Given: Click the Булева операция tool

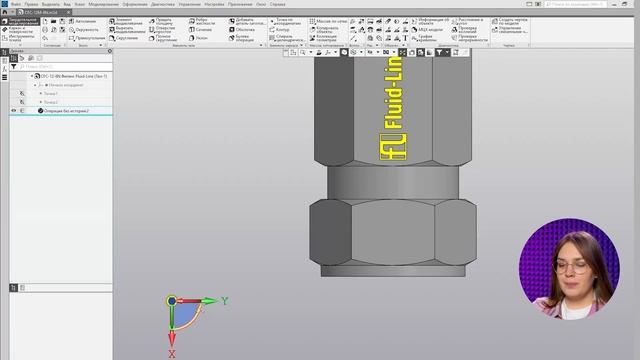Looking at the screenshot, I should [x=242, y=38].
